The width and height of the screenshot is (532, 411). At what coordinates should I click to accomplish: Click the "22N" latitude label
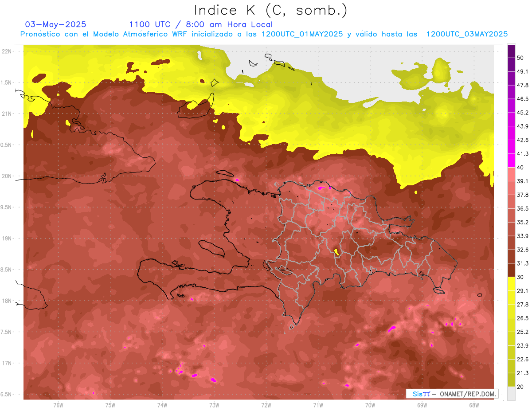pyautogui.click(x=7, y=51)
